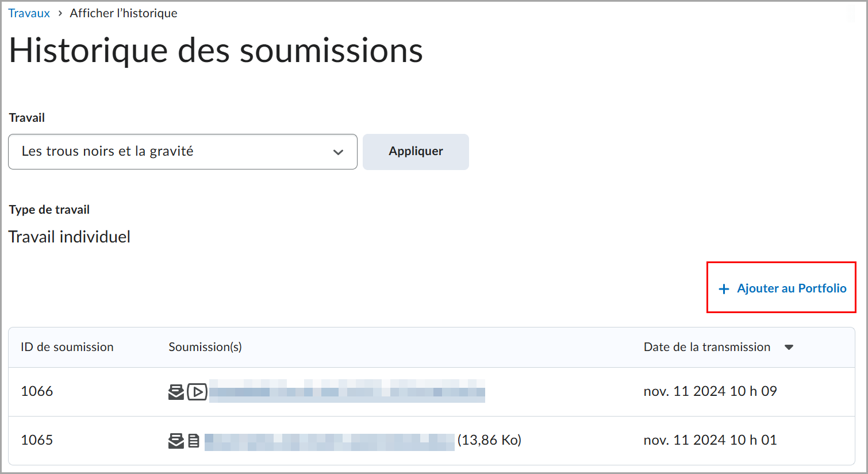Click Afficher l'historique in the breadcrumb
Screen dimensions: 868x474
tap(123, 13)
